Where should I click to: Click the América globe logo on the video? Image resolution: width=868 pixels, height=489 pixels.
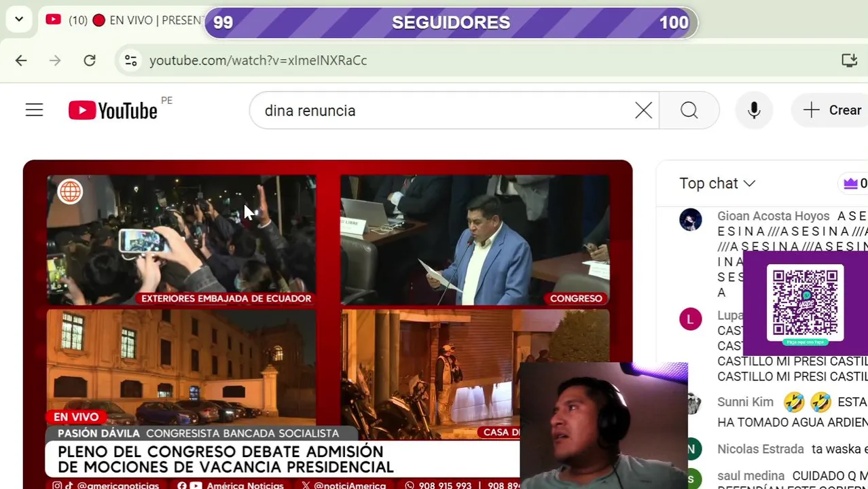(70, 192)
